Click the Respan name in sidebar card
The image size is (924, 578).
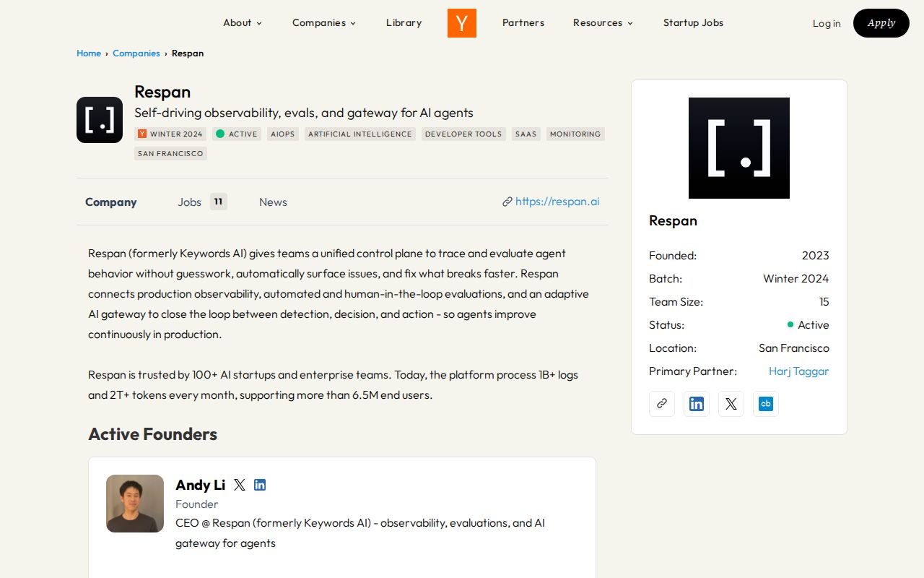click(x=673, y=221)
